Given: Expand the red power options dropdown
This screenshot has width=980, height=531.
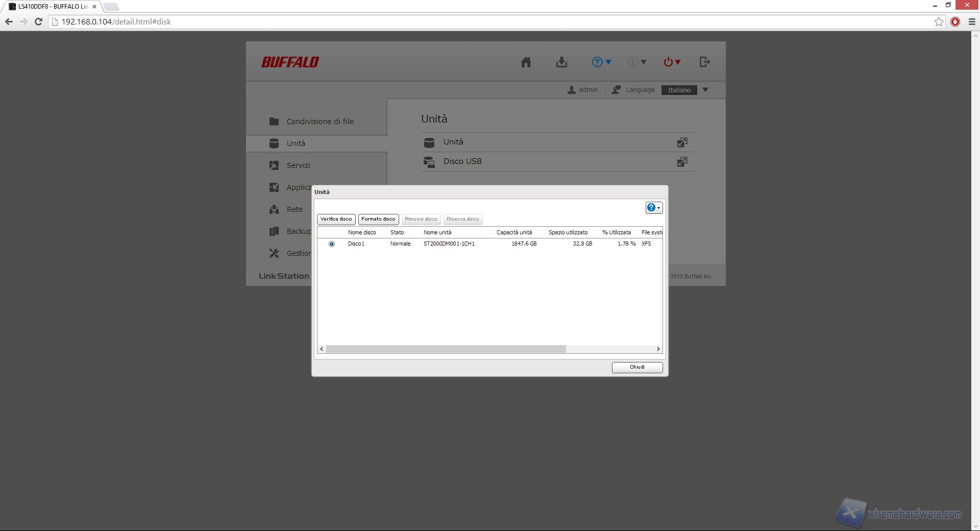Looking at the screenshot, I should click(x=672, y=62).
